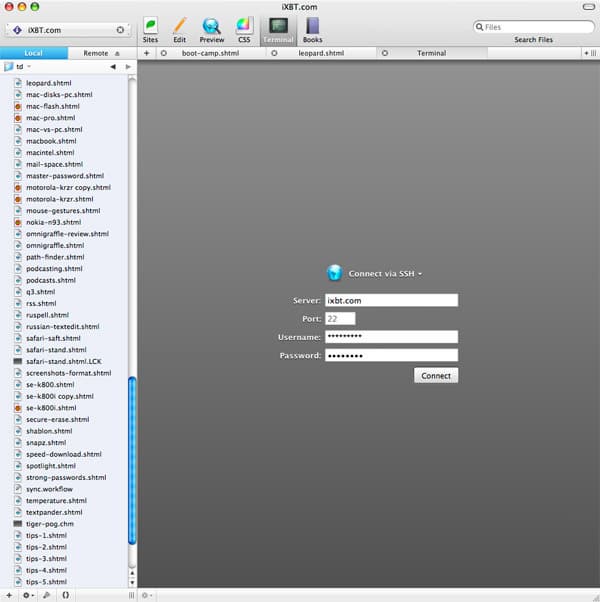The image size is (600, 602).
Task: Click the Connect button
Action: pos(436,375)
